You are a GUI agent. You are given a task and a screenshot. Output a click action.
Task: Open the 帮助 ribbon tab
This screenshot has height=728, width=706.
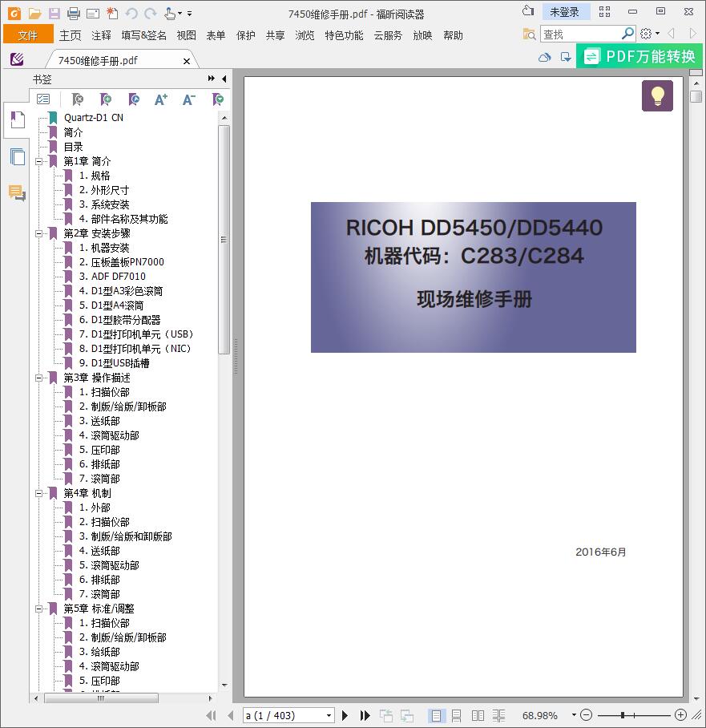coord(453,35)
